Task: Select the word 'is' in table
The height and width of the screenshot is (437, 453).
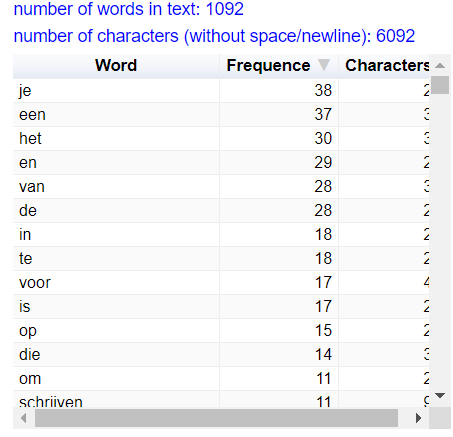Action: coord(25,307)
